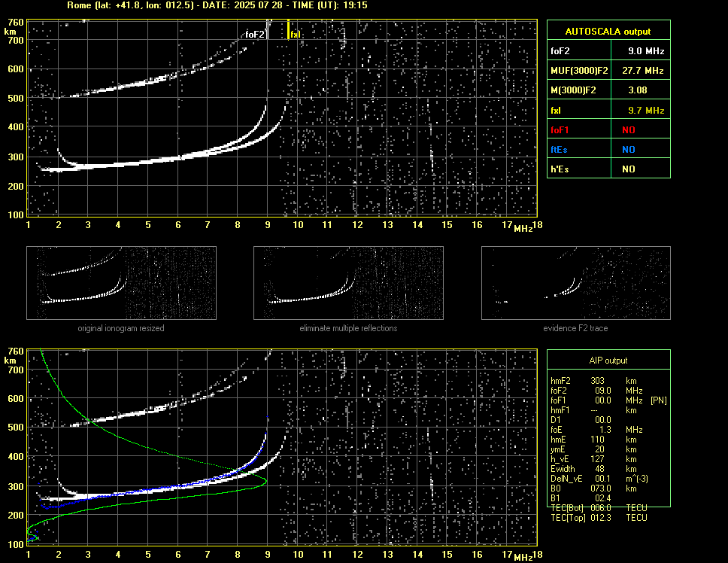Click the fxI value 9.7 MHz
Image resolution: width=728 pixels, height=563 pixels.
[x=641, y=110]
